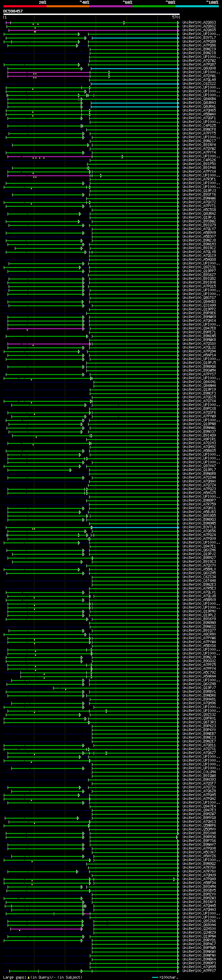Open hit UniRef100_A7PYT5

(x=199, y=133)
